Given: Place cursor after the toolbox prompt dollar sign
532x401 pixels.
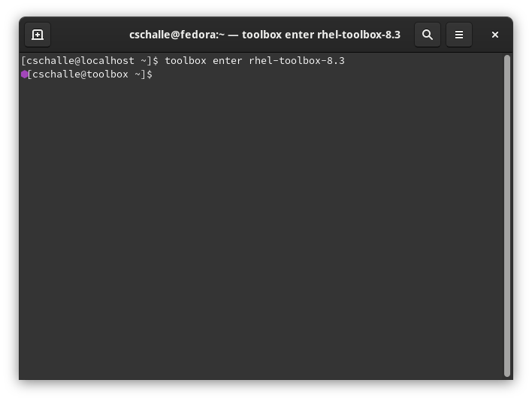Looking at the screenshot, I should point(156,74).
